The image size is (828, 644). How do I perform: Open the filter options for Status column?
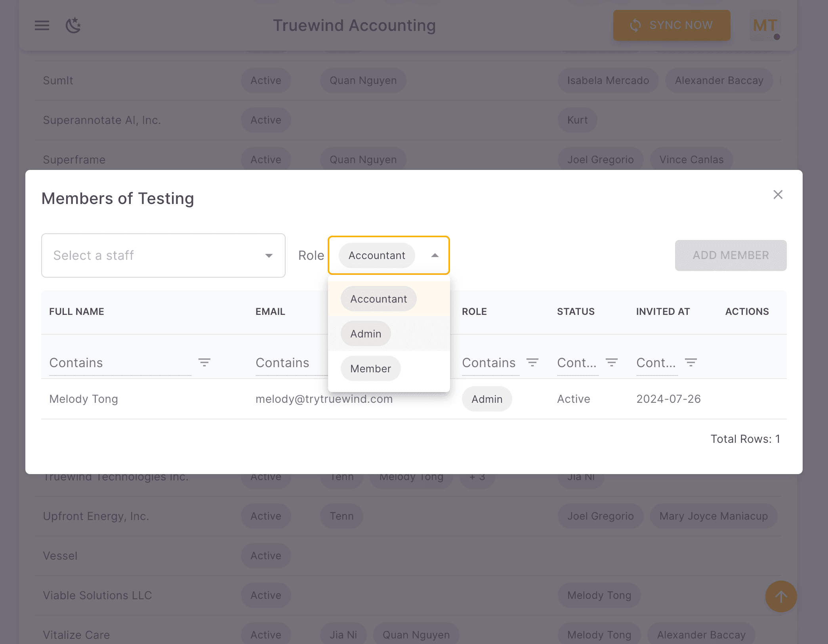[x=611, y=362]
